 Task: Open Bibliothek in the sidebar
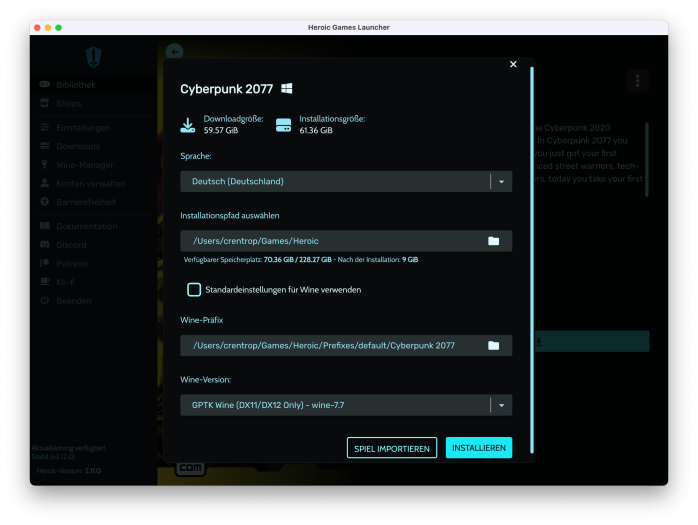click(93, 85)
